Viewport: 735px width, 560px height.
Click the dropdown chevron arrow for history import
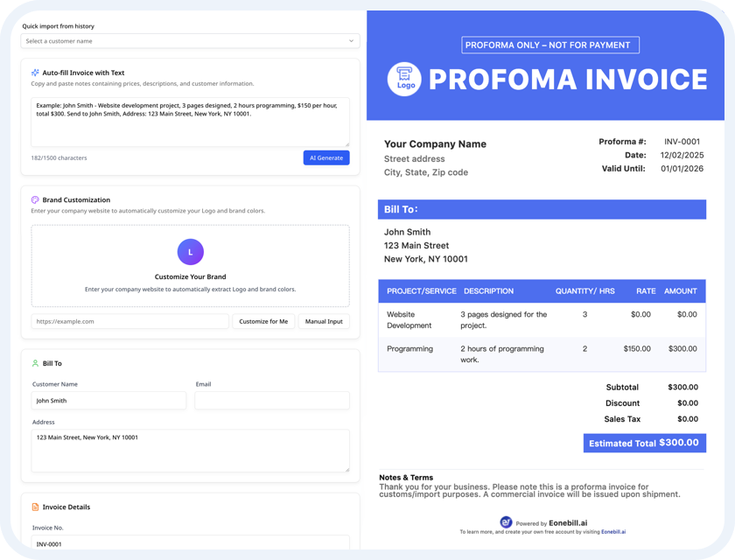[352, 41]
